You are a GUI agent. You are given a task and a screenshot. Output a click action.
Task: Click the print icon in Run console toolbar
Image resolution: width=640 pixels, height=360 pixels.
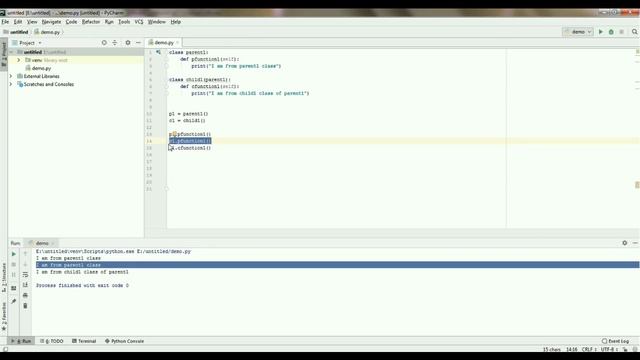click(25, 295)
